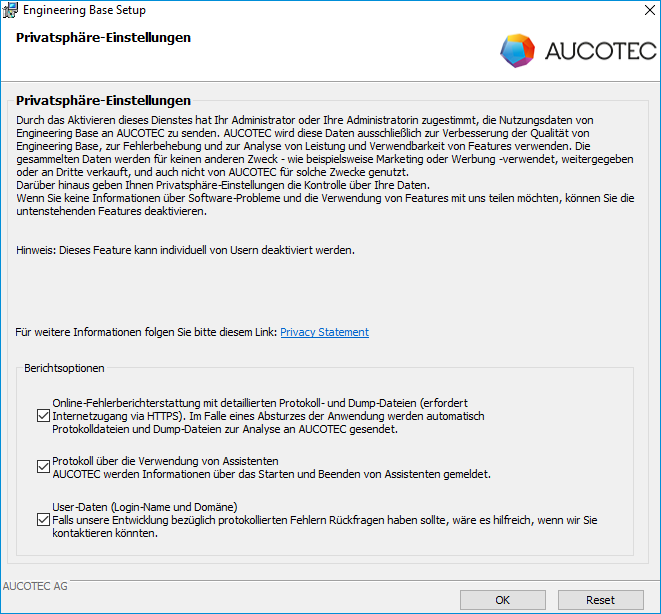Click the 'AUCOTEC AG' label at bottom left
Viewport: 661px width, 614px height.
(36, 586)
